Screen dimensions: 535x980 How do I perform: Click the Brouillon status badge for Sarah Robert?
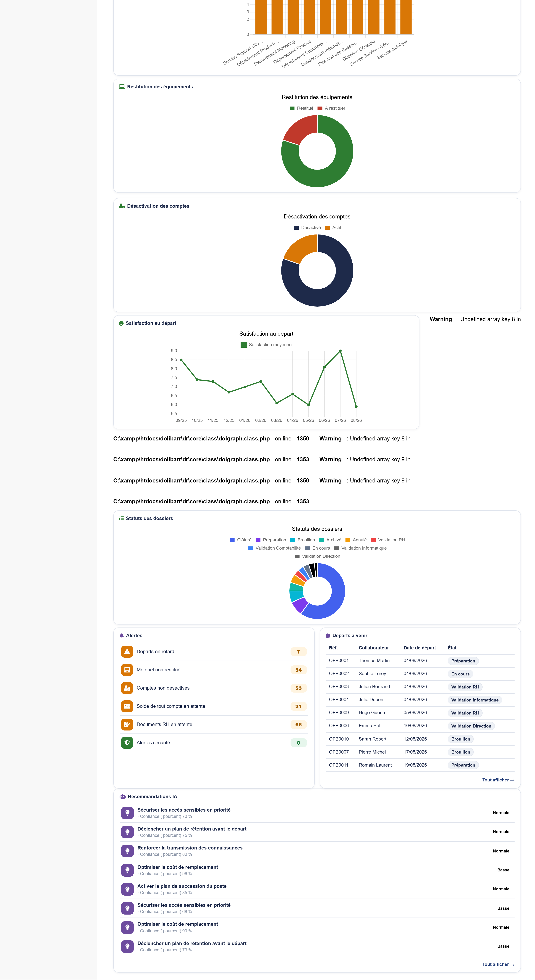(461, 739)
